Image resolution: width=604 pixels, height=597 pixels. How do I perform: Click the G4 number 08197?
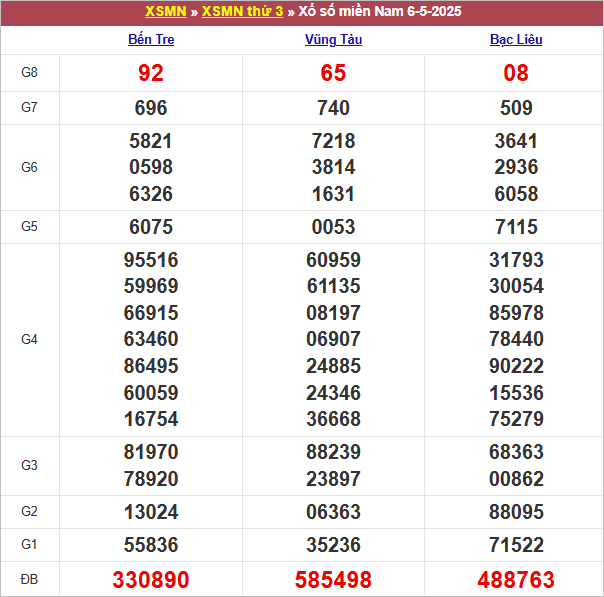click(x=334, y=313)
